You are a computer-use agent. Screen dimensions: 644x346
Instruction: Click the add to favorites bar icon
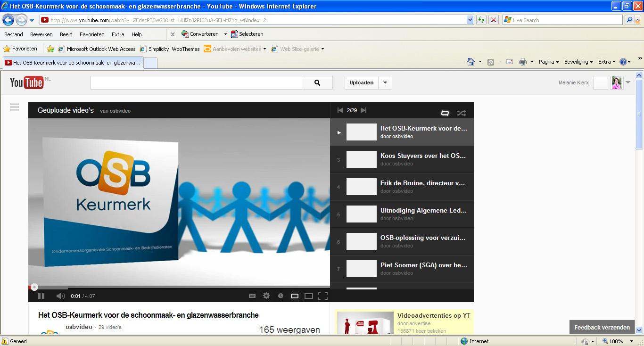[50, 49]
